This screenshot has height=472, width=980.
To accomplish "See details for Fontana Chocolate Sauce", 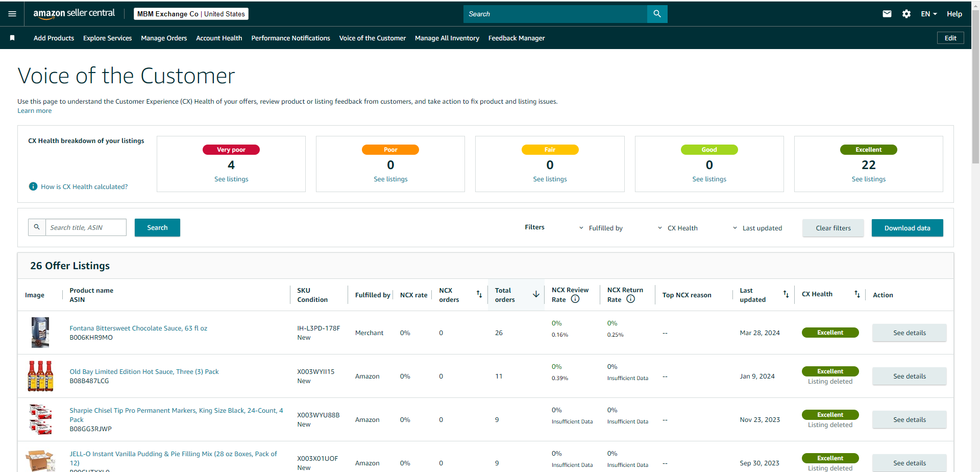I will point(909,333).
